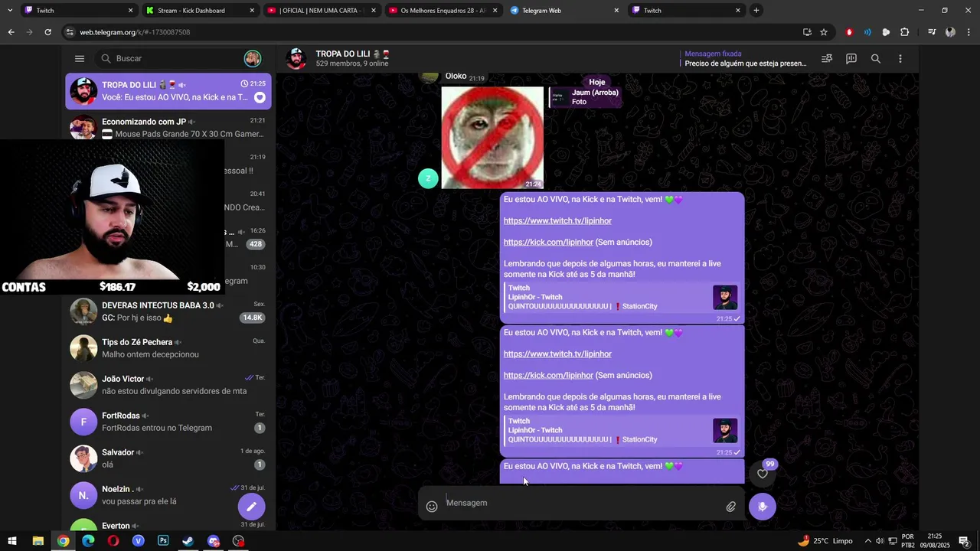Open the emoji picker in message box
This screenshot has width=980, height=551.
pyautogui.click(x=432, y=506)
